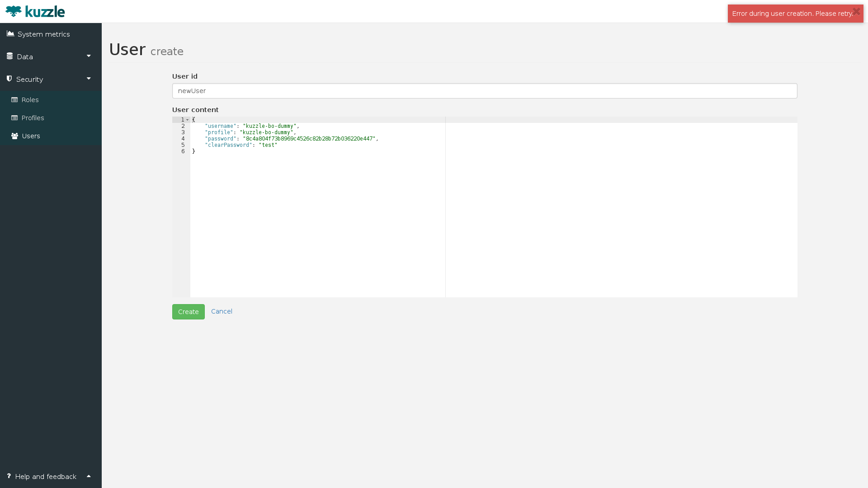Click the Profiles list icon
The image size is (868, 488).
point(14,118)
